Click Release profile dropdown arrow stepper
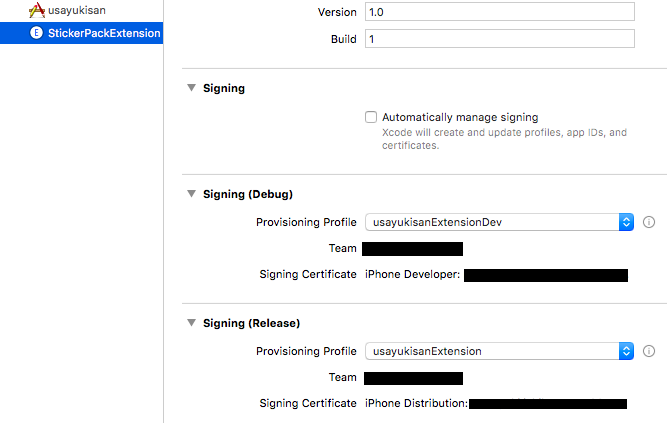Screen dimensions: 667x423 pyautogui.click(x=626, y=351)
